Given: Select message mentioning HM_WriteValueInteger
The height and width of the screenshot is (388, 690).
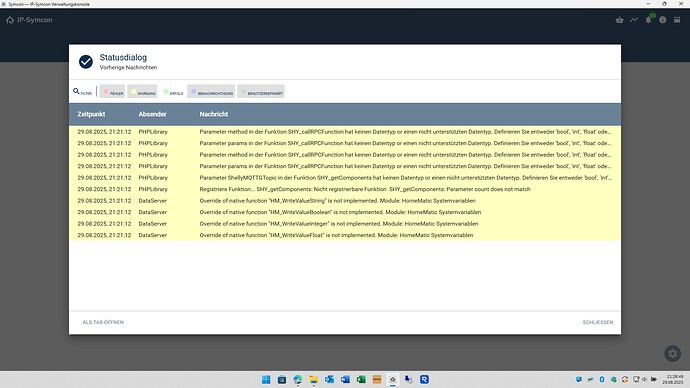Looking at the screenshot, I should 345,223.
